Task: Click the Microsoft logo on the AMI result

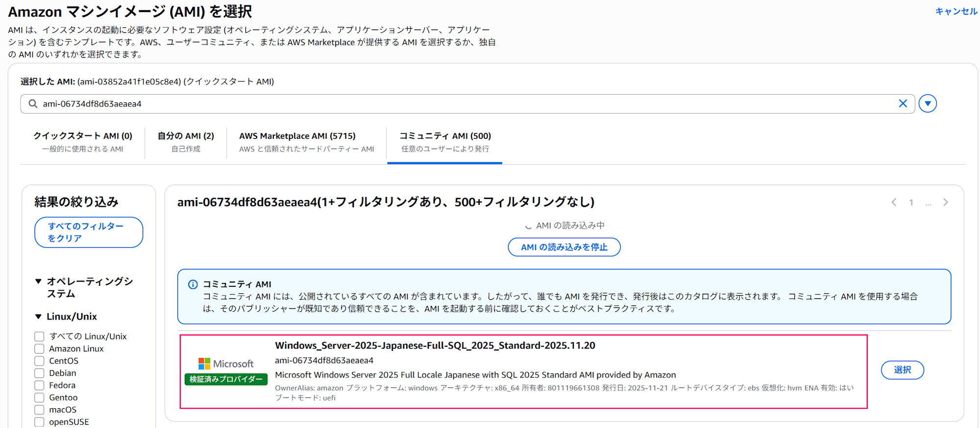Action: [x=226, y=364]
